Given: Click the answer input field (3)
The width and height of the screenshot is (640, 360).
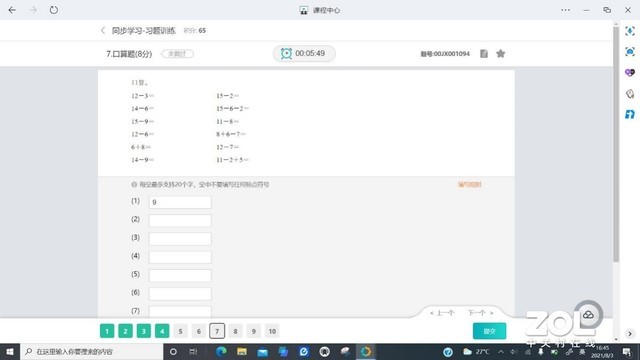Looking at the screenshot, I should pyautogui.click(x=180, y=239).
